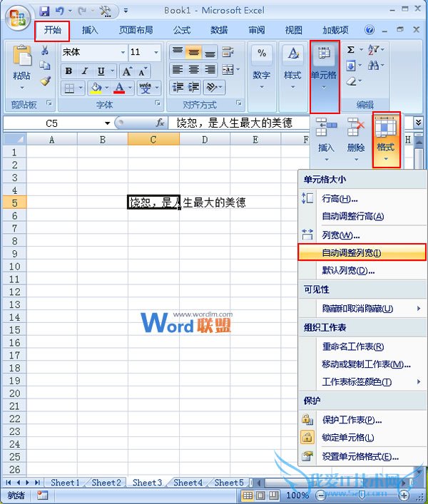Screen dimensions: 428x504
Task: Open the Cells (单元格) group
Action: 324,76
